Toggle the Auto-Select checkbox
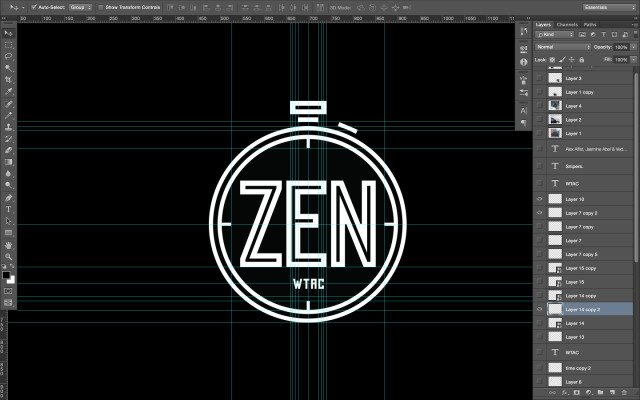640x400 pixels. 33,6
